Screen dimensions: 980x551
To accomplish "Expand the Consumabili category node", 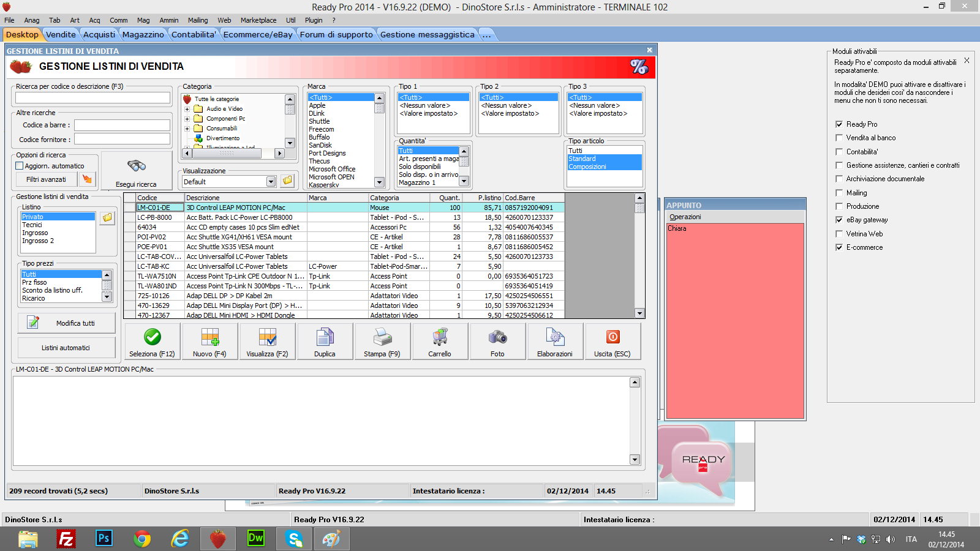I will click(187, 129).
